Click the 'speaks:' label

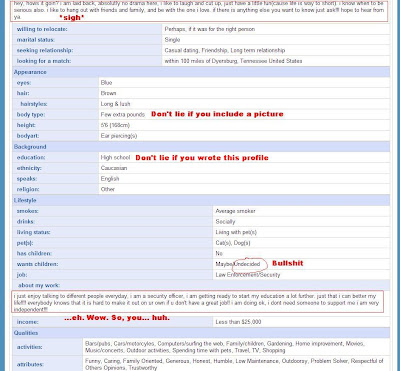point(27,179)
